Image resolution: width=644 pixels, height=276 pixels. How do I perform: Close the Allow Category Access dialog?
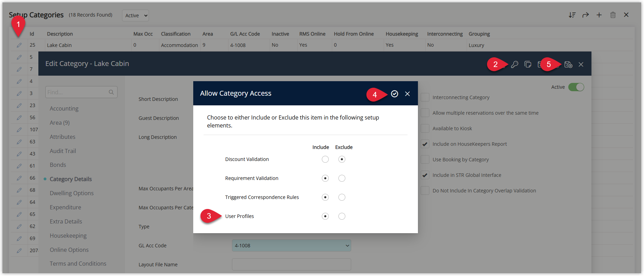408,94
